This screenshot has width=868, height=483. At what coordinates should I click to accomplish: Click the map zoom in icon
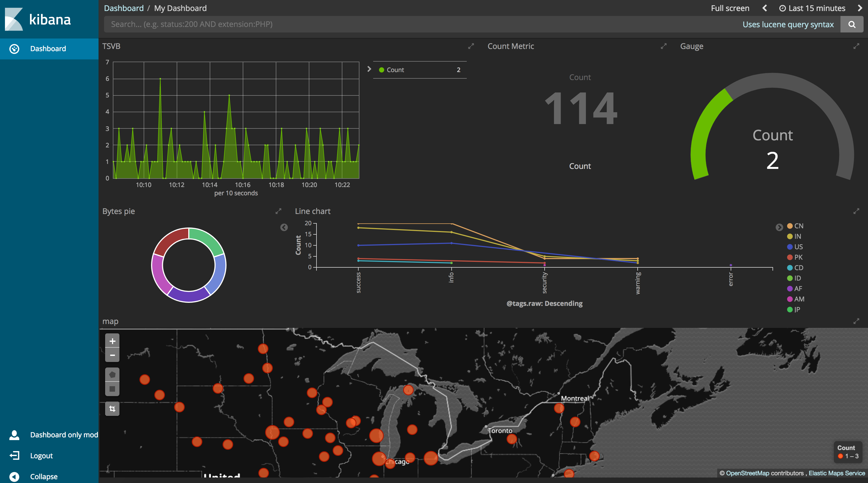(113, 340)
